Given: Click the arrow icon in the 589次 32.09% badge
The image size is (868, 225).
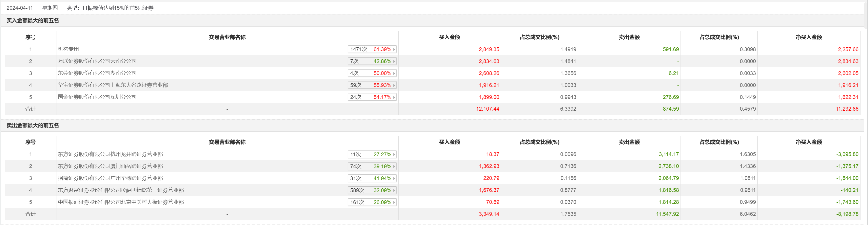Looking at the screenshot, I should (394, 190).
